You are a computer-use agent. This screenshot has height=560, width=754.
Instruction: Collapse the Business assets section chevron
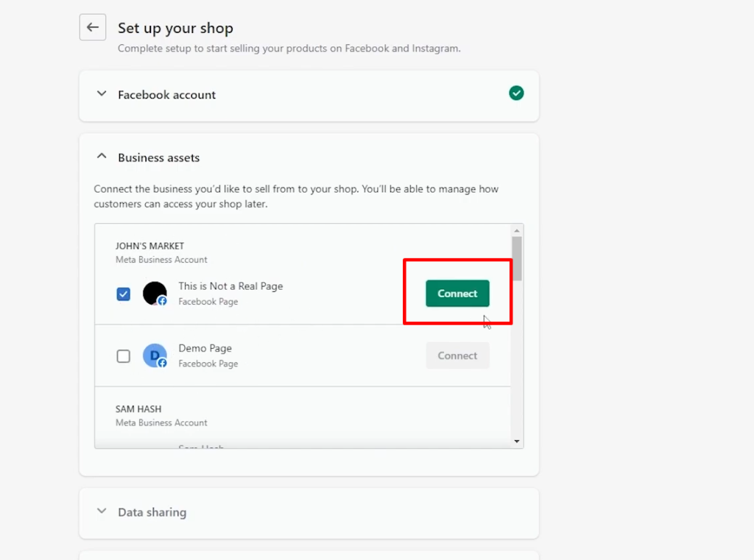102,157
